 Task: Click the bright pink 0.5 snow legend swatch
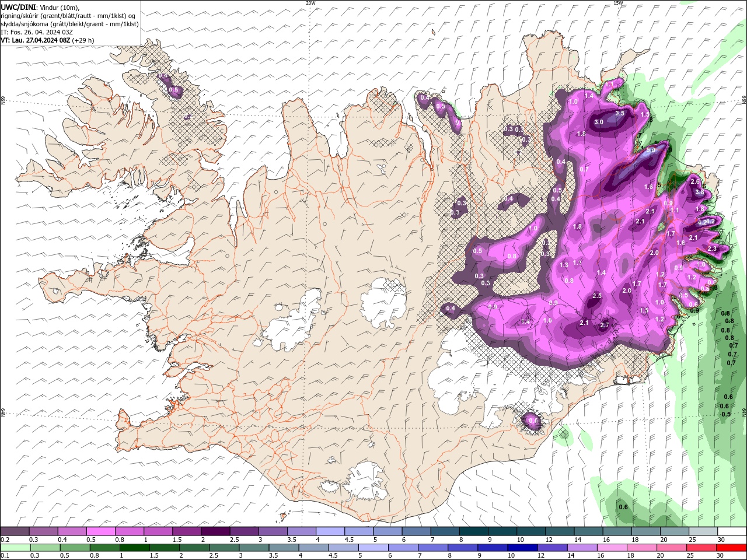pyautogui.click(x=100, y=531)
